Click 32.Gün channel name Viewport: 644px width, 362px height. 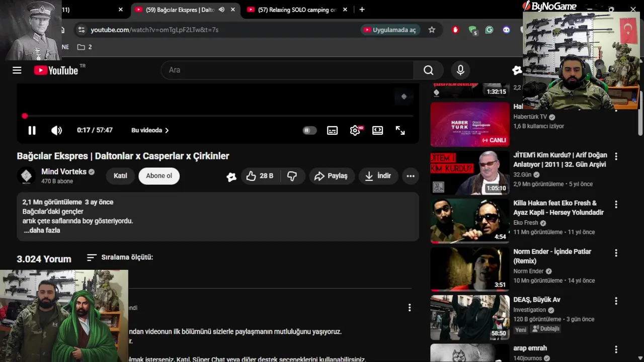point(522,174)
